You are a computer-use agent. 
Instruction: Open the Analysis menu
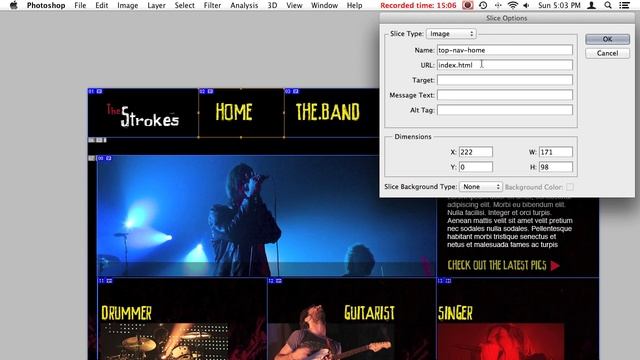(244, 5)
